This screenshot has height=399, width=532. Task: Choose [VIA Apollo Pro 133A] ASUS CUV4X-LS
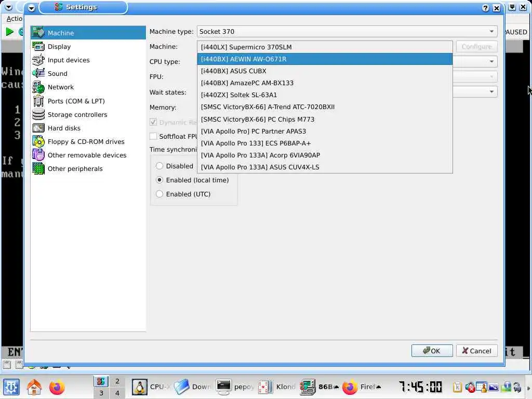point(325,167)
